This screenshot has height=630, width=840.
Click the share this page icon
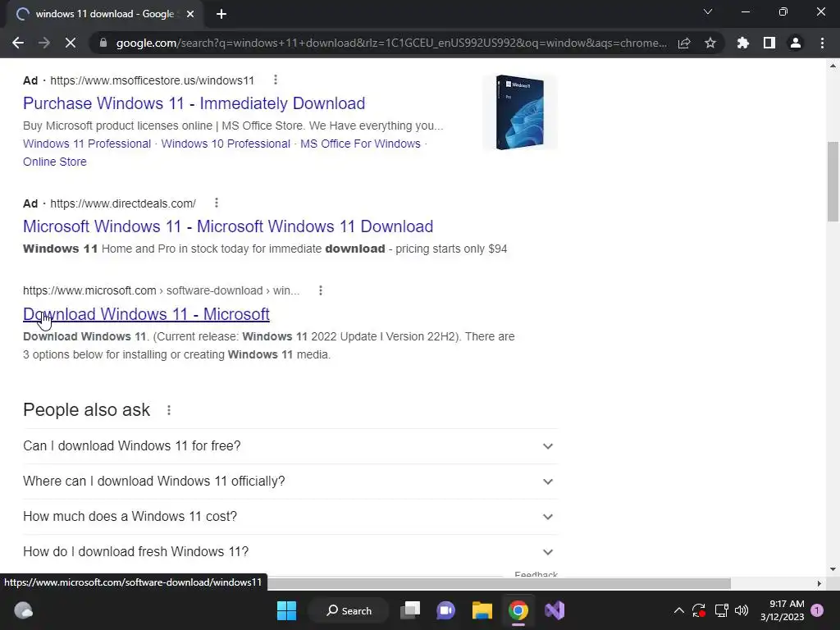coord(684,43)
